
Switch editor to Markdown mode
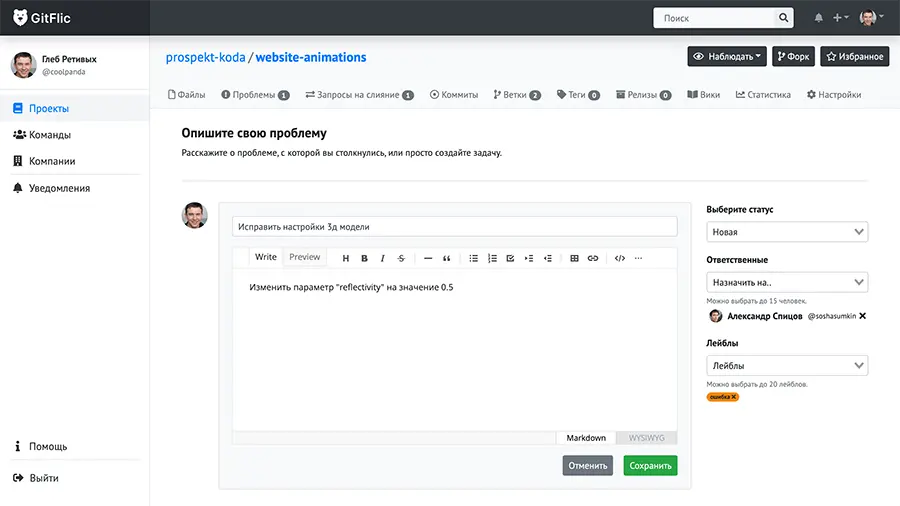point(586,438)
